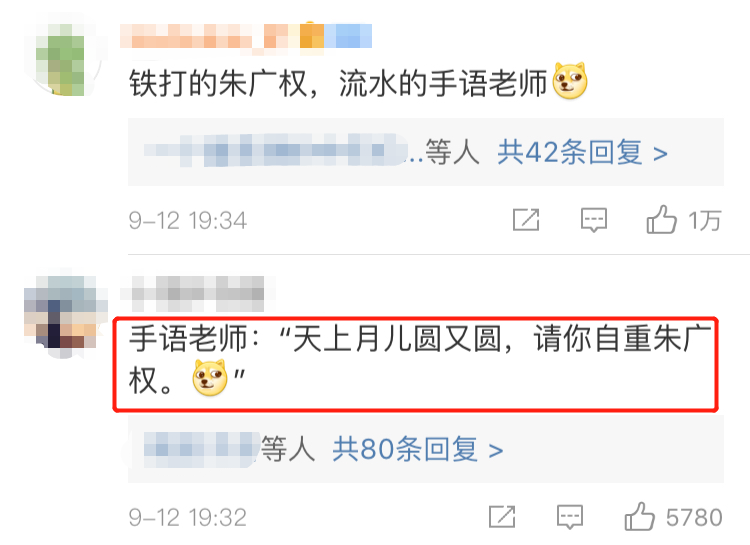Like the comment with 1万 likes

point(662,220)
